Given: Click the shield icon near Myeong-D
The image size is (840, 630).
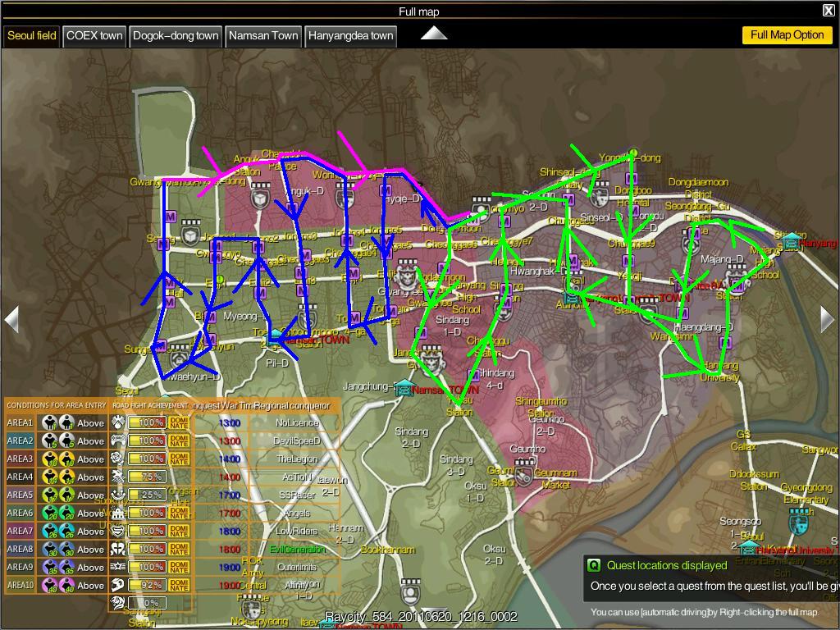Looking at the screenshot, I should coord(308,316).
